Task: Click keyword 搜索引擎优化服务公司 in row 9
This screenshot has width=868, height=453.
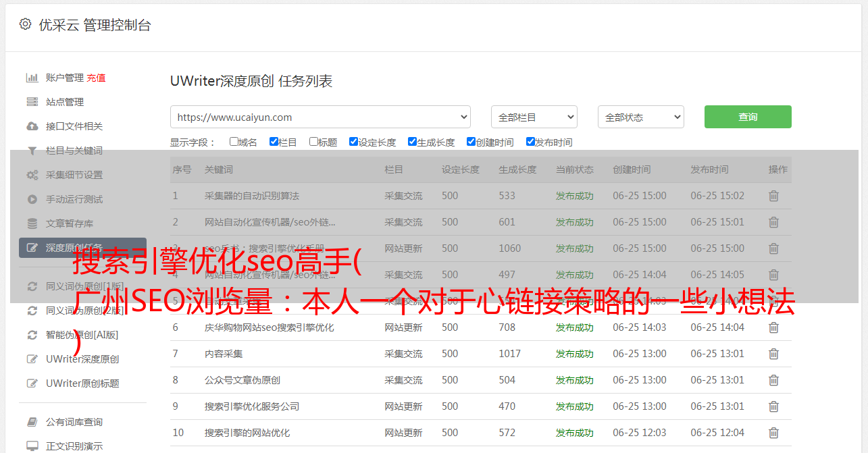Action: (x=252, y=406)
